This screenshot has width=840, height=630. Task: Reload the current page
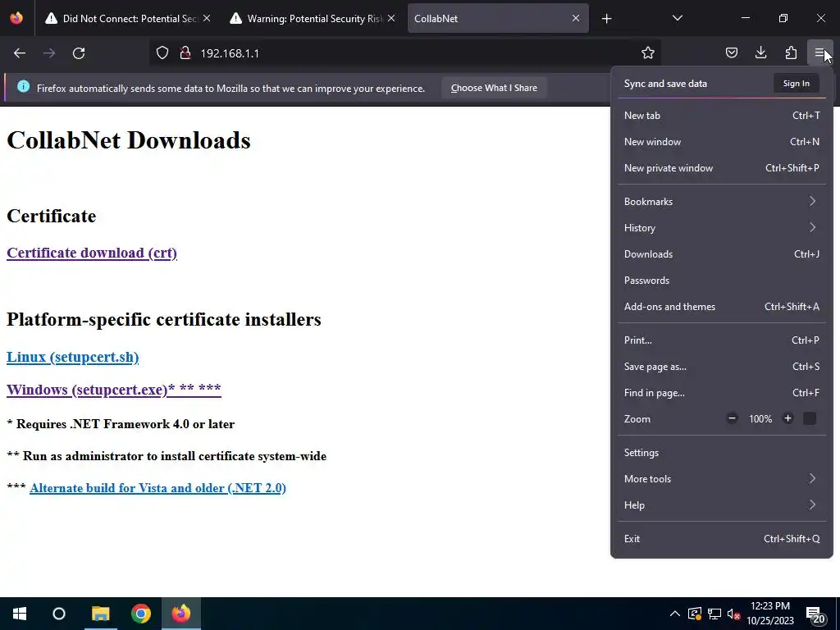79,53
